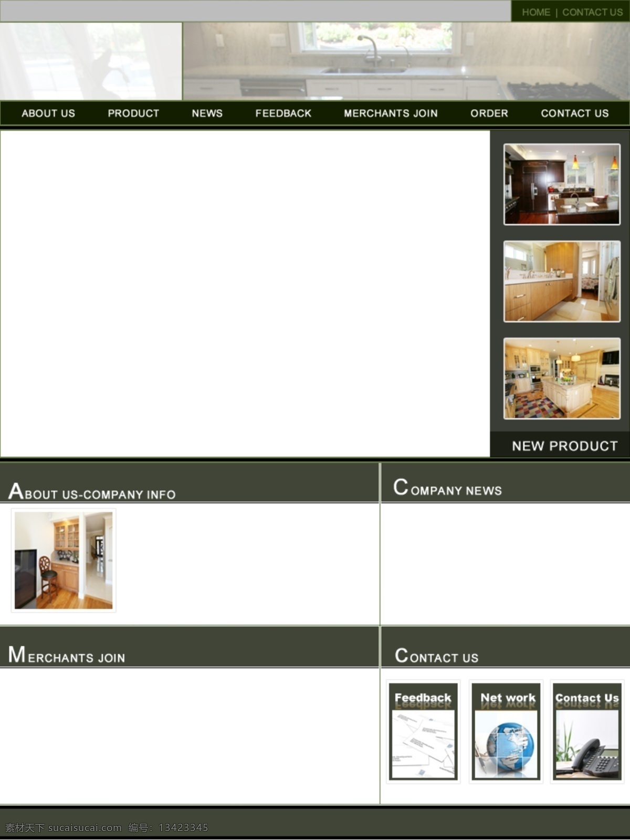Go to the PRODUCT menu
This screenshot has width=630, height=840.
coord(133,113)
